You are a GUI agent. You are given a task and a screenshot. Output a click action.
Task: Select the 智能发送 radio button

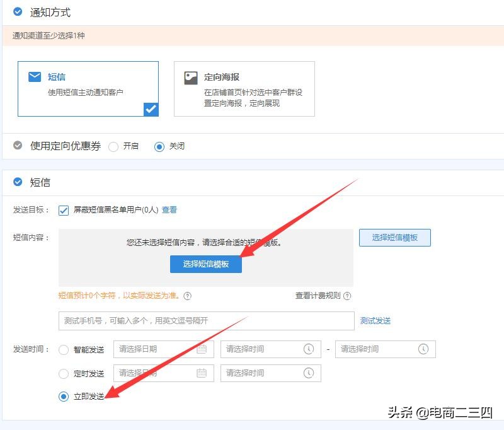[x=64, y=349]
